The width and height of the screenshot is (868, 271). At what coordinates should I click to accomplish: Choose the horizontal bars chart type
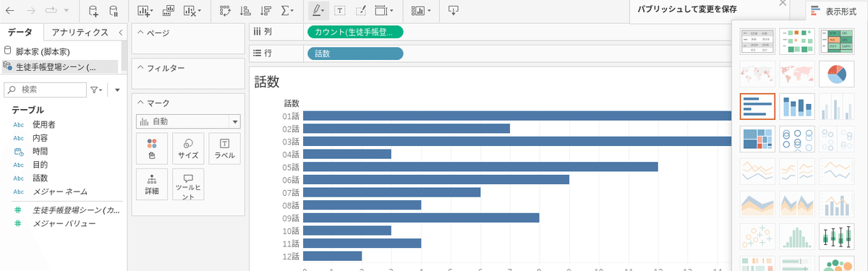click(757, 106)
